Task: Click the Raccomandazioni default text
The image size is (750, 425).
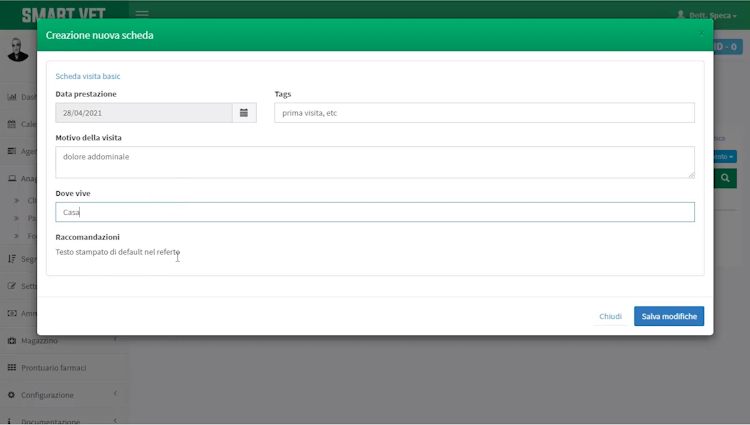Action: 118,252
